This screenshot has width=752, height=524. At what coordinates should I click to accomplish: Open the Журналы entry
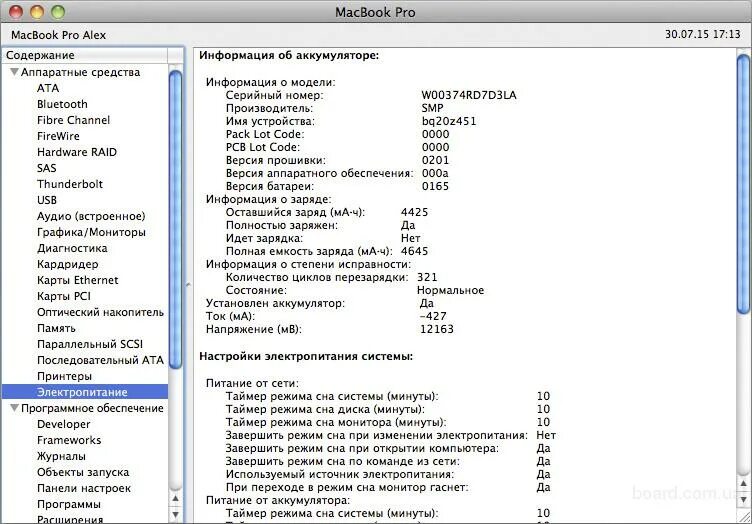[x=61, y=456]
